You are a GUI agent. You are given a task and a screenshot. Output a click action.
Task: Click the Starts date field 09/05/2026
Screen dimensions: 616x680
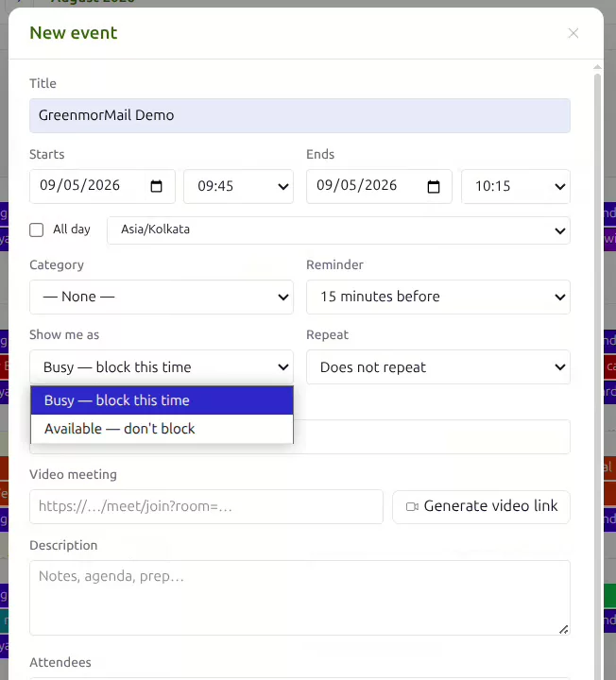[102, 186]
